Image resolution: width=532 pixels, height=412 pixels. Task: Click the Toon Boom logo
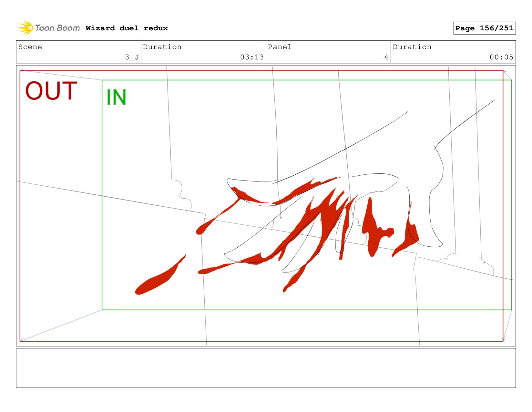tap(48, 28)
